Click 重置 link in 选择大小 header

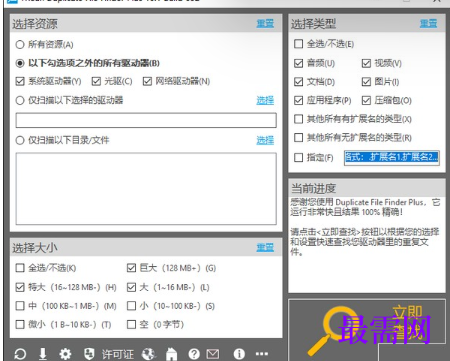pos(265,248)
